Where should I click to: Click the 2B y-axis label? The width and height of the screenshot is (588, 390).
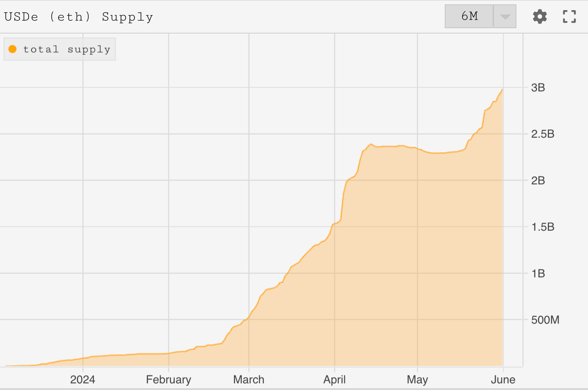538,181
